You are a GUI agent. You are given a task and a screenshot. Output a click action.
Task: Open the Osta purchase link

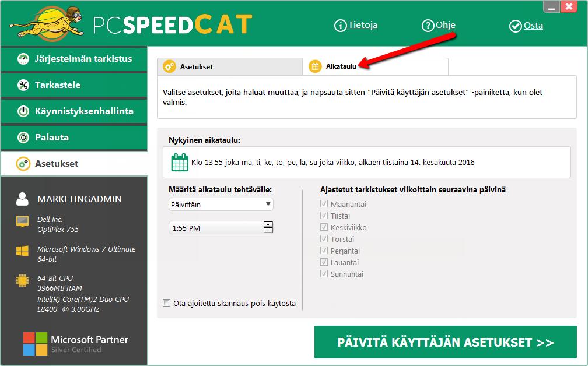point(533,26)
